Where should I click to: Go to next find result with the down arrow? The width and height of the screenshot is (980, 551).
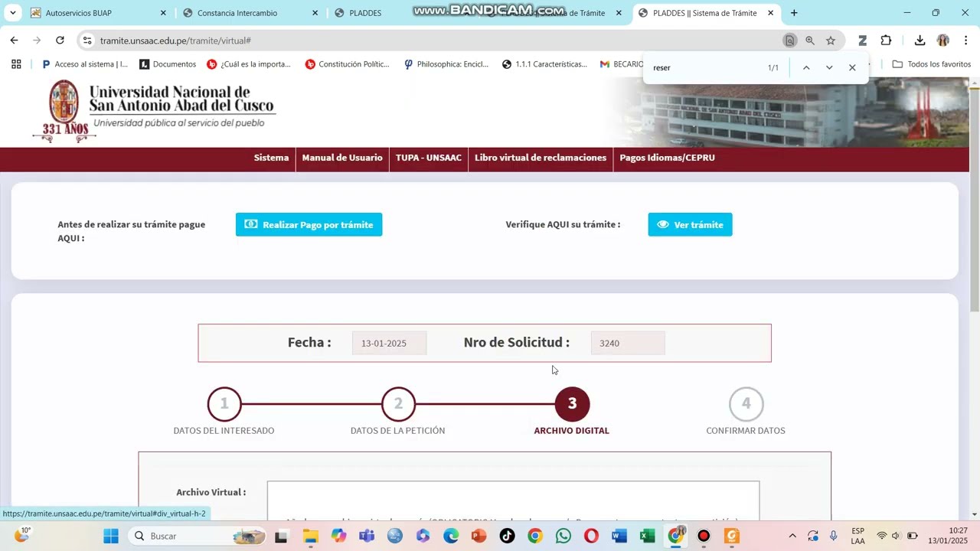[829, 67]
